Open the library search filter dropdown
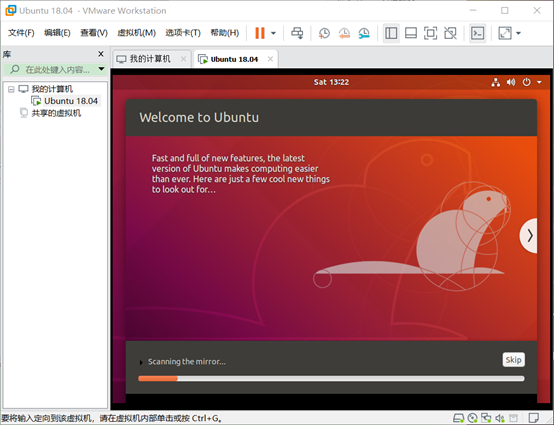 pyautogui.click(x=101, y=69)
